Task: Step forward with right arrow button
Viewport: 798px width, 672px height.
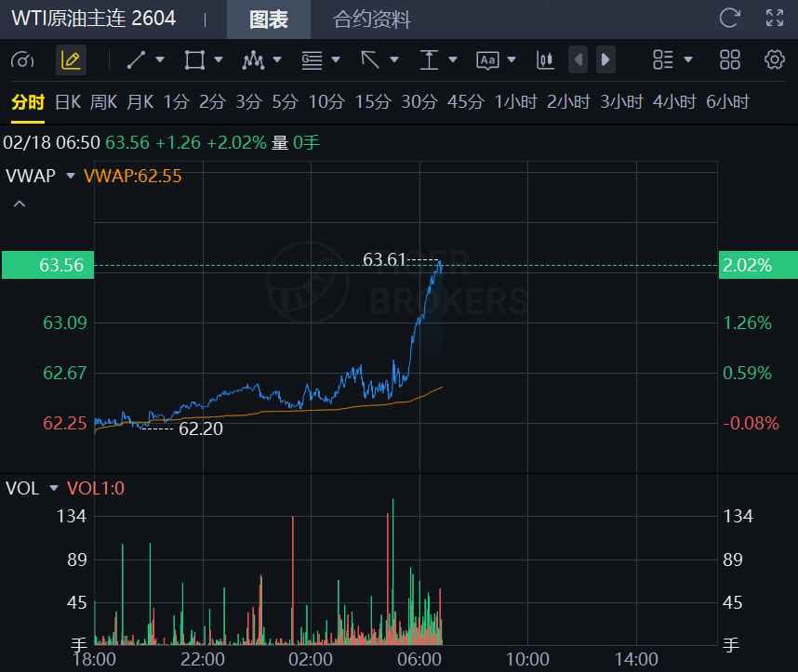Action: [x=605, y=60]
